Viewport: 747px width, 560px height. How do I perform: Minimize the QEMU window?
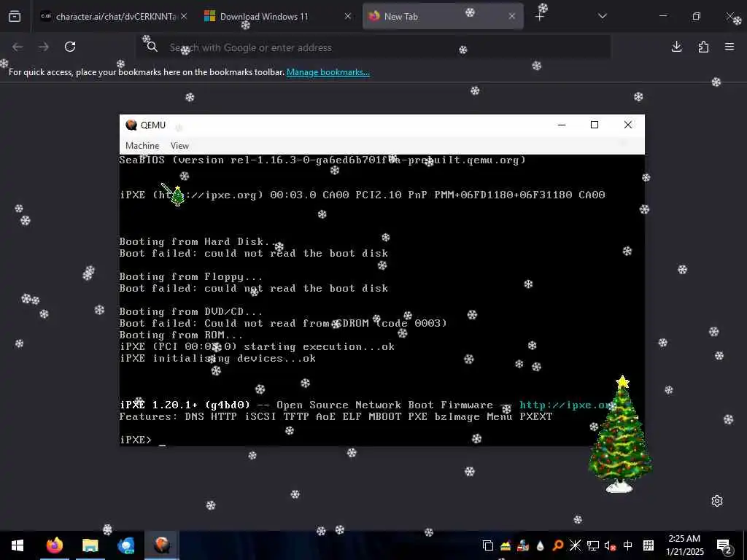562,125
